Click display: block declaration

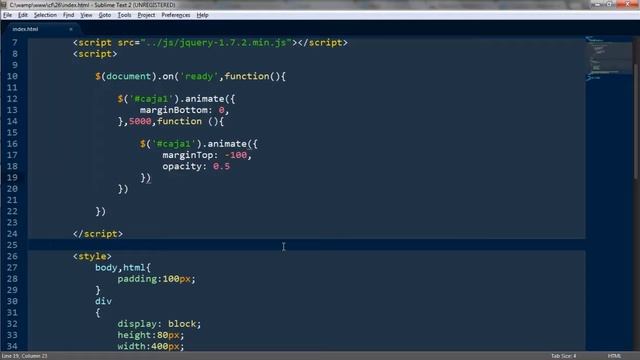tap(159, 324)
